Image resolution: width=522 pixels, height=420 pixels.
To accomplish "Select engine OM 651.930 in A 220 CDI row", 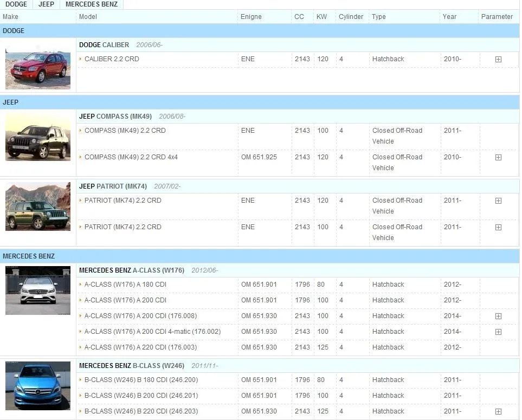I will [259, 347].
